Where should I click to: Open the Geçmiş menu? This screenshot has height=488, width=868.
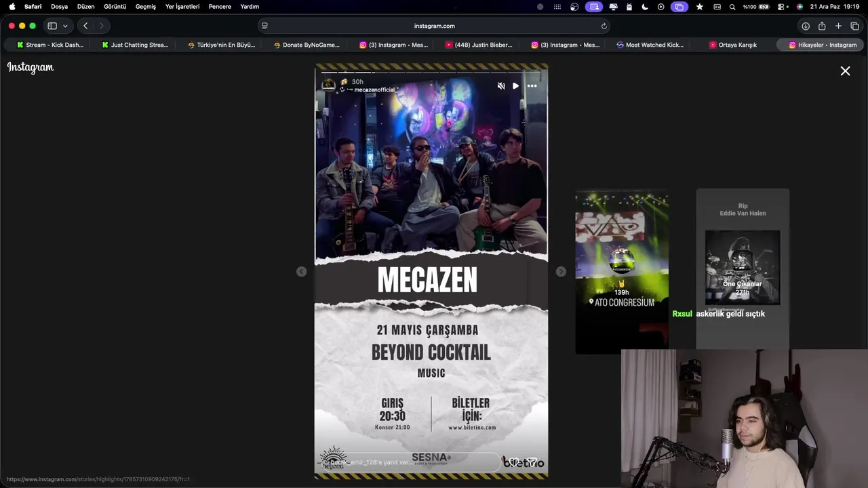pos(146,7)
